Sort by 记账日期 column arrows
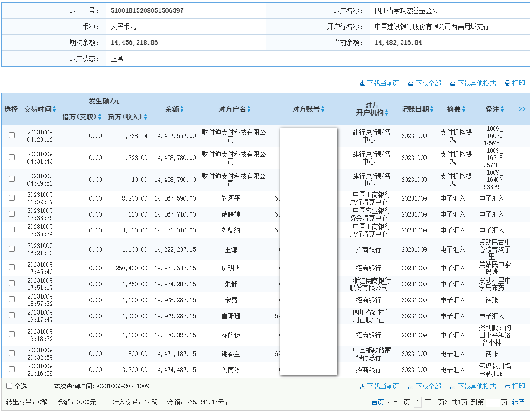 click(x=432, y=109)
